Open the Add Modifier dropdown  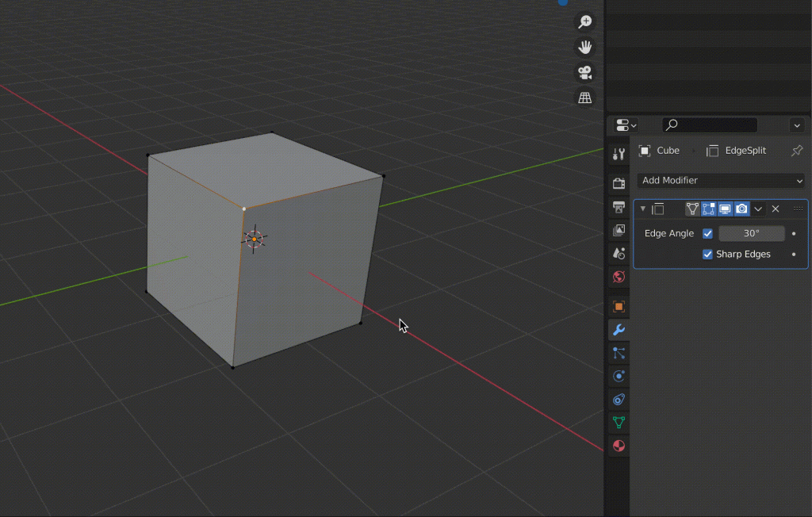click(x=720, y=180)
